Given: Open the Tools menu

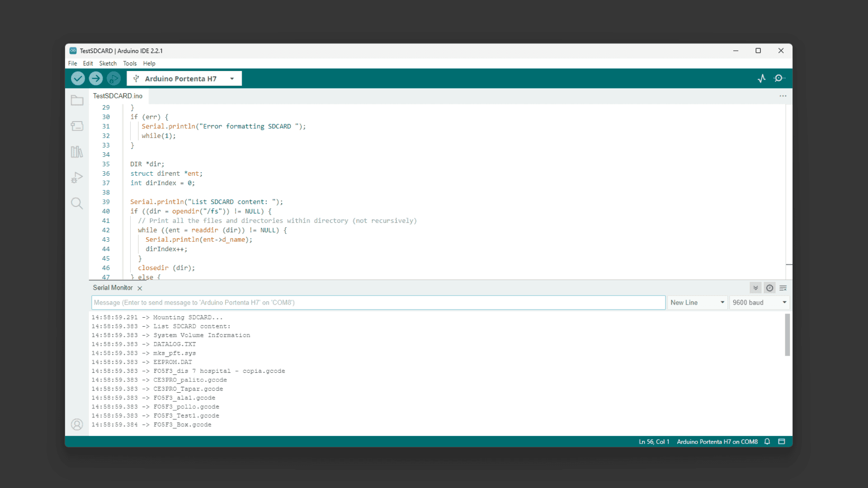Looking at the screenshot, I should point(130,63).
